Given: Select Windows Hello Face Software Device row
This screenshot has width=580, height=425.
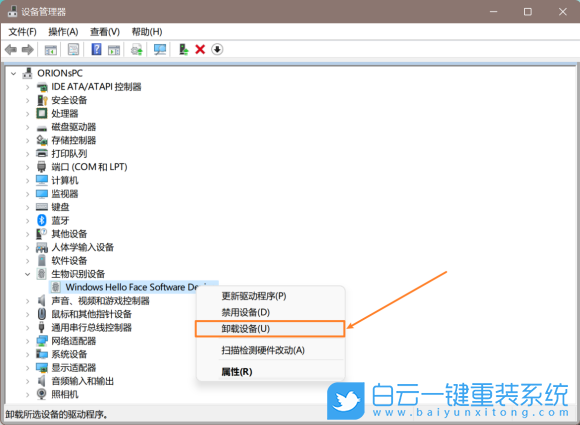Looking at the screenshot, I should point(134,287).
